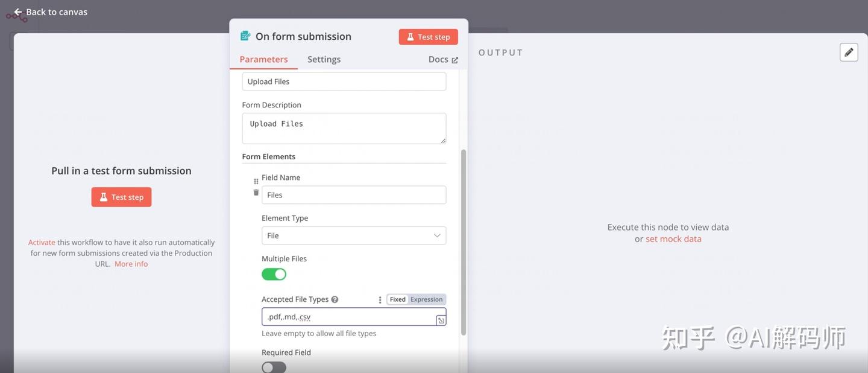
Task: Click the Form Description text area
Action: click(344, 129)
